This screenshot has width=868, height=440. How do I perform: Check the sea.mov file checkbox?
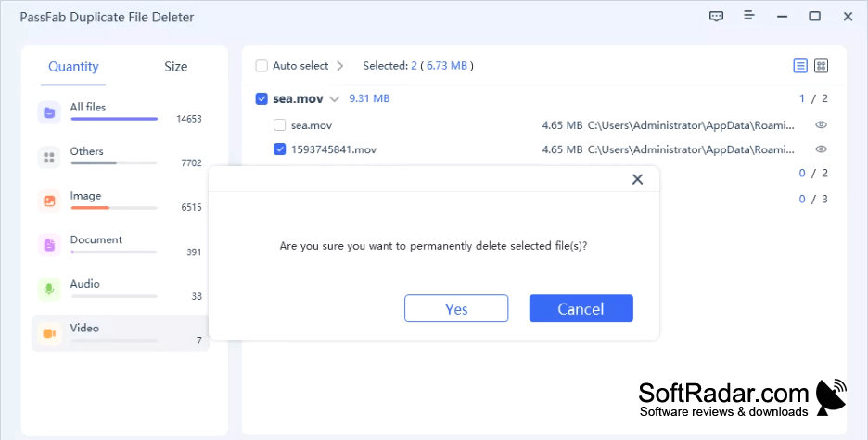(x=279, y=125)
